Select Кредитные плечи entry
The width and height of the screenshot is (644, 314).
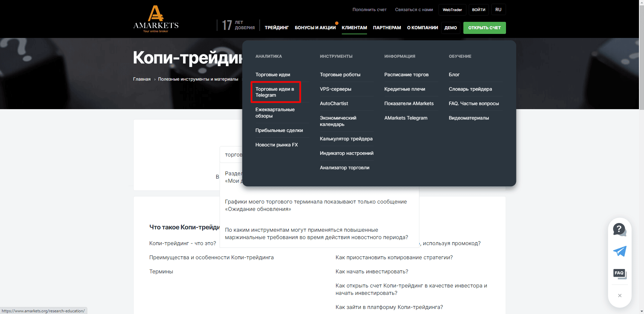[x=405, y=89]
